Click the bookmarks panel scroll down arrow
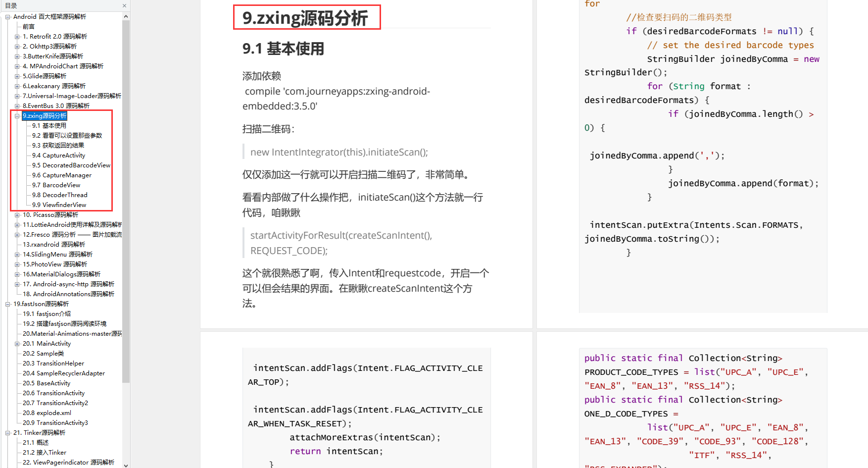The height and width of the screenshot is (468, 868). point(126,465)
